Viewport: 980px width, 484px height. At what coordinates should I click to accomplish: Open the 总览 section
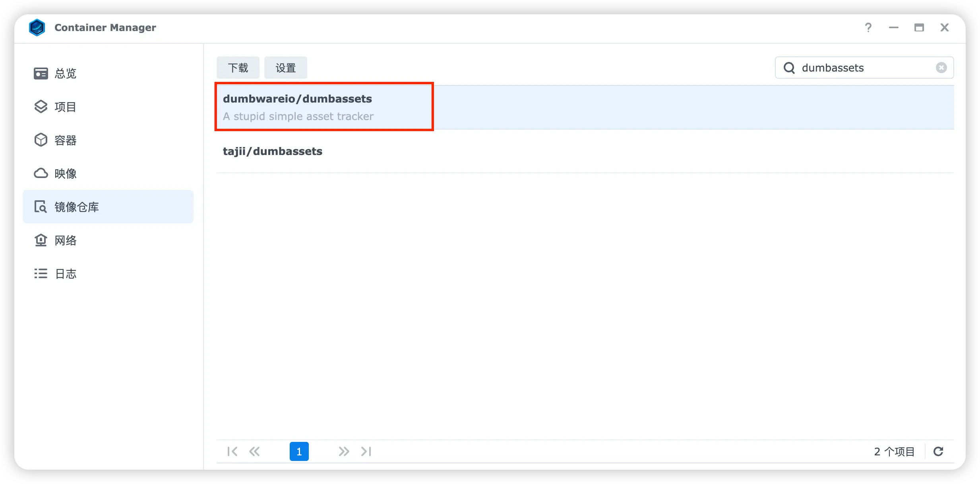point(108,74)
